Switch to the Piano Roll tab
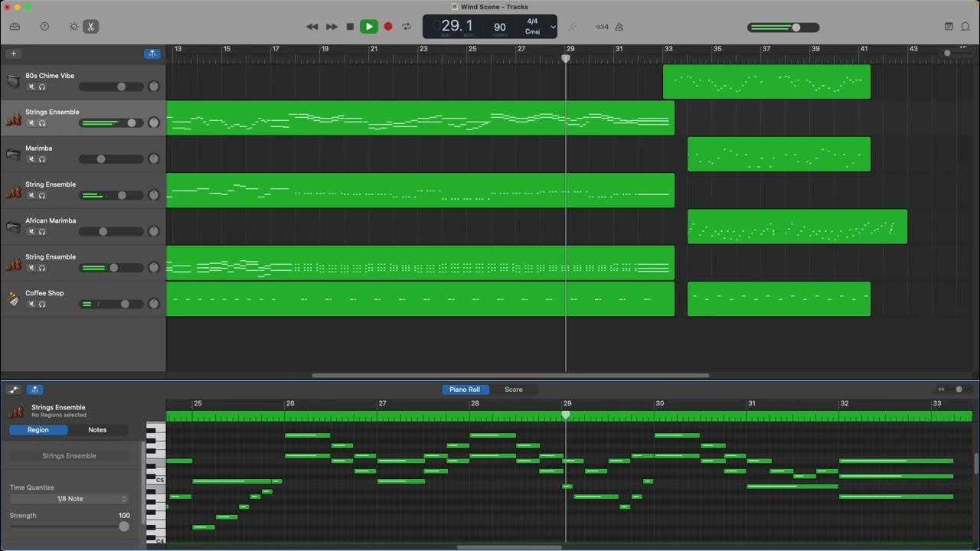This screenshot has height=551, width=980. pyautogui.click(x=465, y=390)
